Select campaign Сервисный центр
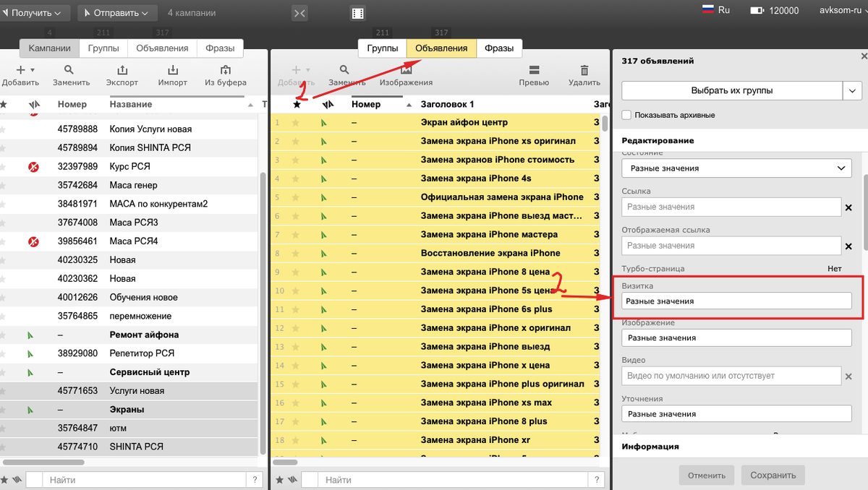Image resolution: width=868 pixels, height=490 pixels. pos(129,372)
